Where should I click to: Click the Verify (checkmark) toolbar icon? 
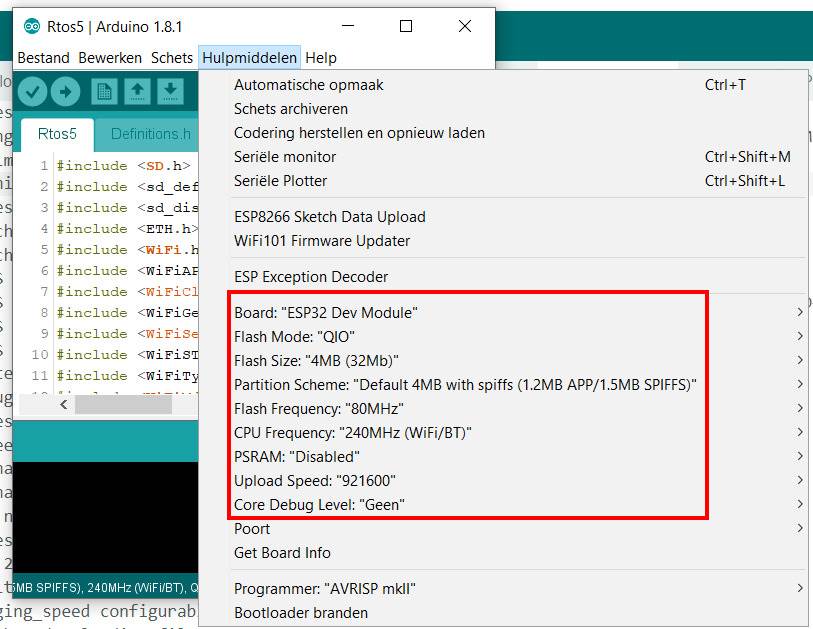pyautogui.click(x=32, y=92)
